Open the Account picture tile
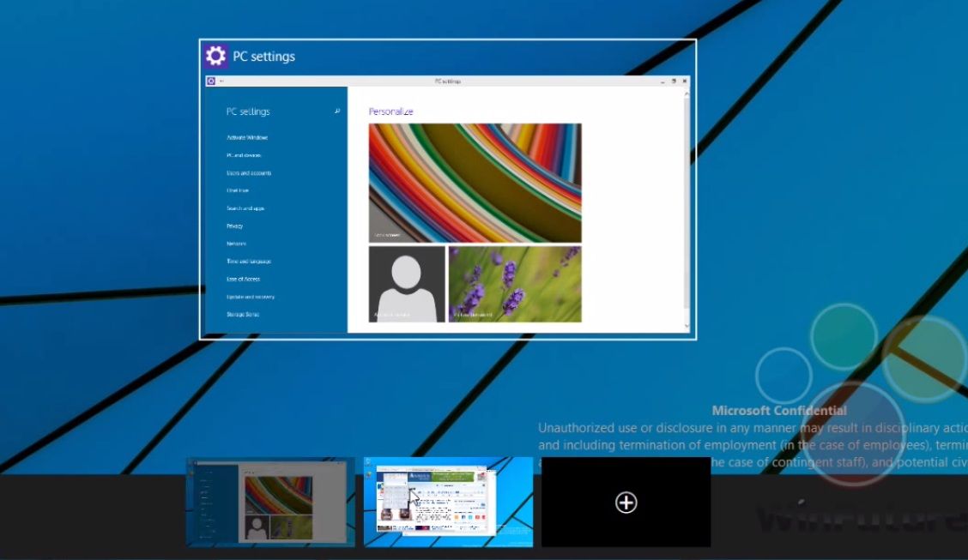968x560 pixels. (x=407, y=284)
